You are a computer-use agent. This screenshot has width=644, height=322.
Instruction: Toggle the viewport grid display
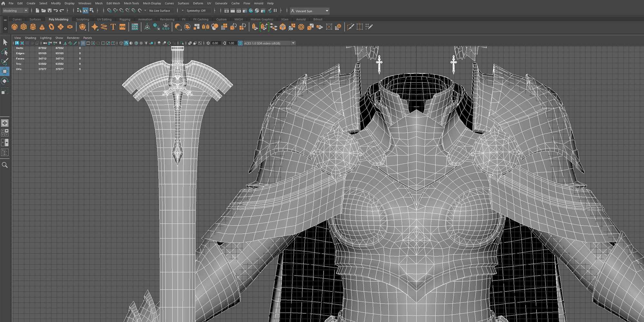click(x=83, y=43)
